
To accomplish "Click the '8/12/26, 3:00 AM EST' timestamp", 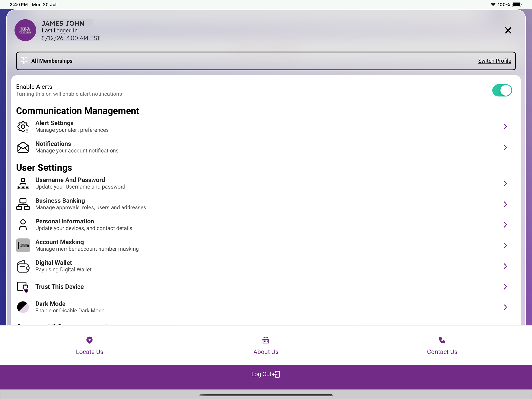I will tap(71, 38).
